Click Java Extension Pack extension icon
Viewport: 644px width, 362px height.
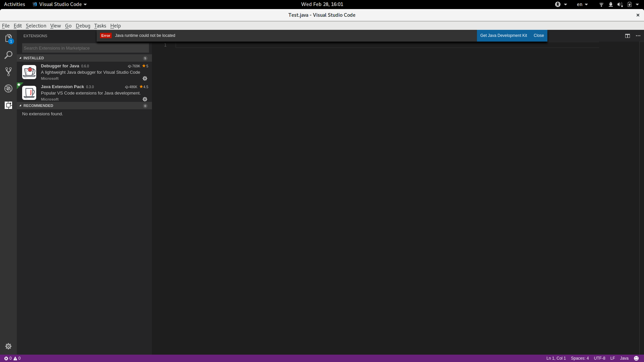[29, 93]
